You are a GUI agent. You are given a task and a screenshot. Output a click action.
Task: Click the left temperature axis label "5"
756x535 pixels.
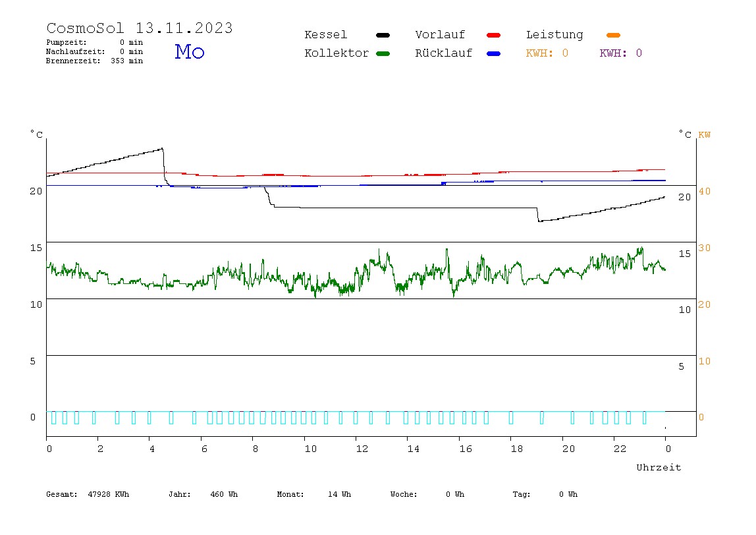tap(33, 361)
